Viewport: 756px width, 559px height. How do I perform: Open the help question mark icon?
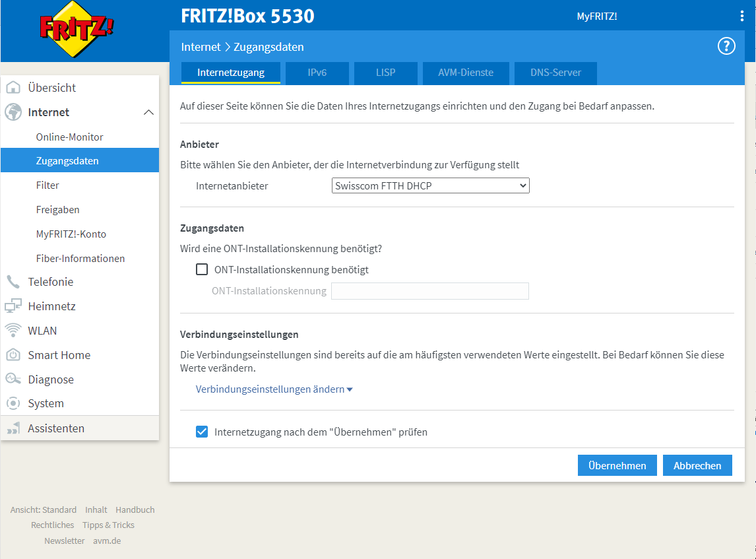pyautogui.click(x=726, y=46)
